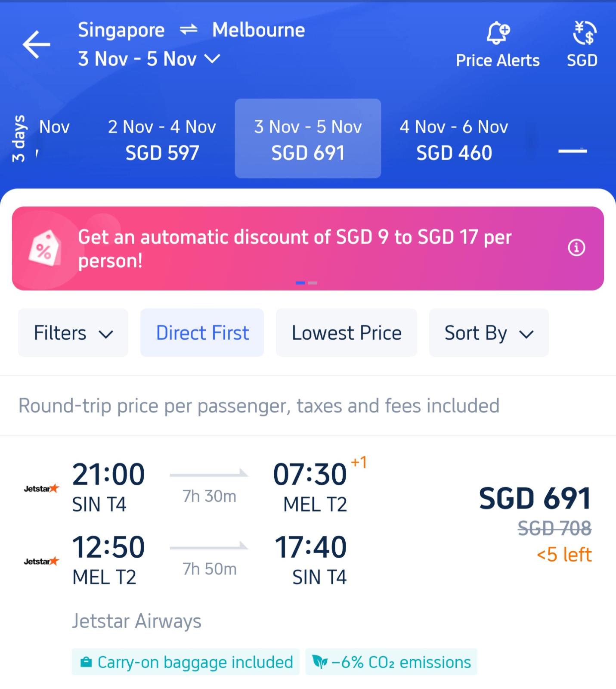
Task: Select 3 Nov - 5 Nov SGD 691 tab
Action: 308,138
